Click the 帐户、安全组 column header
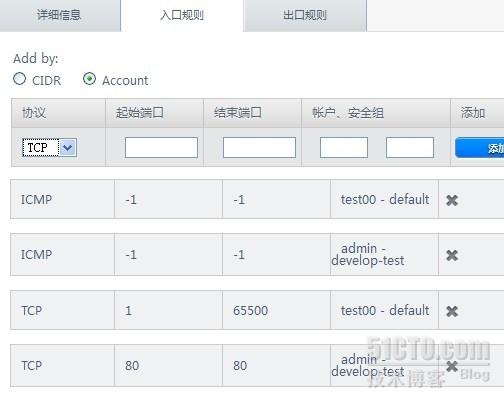The height and width of the screenshot is (402, 504). (376, 113)
